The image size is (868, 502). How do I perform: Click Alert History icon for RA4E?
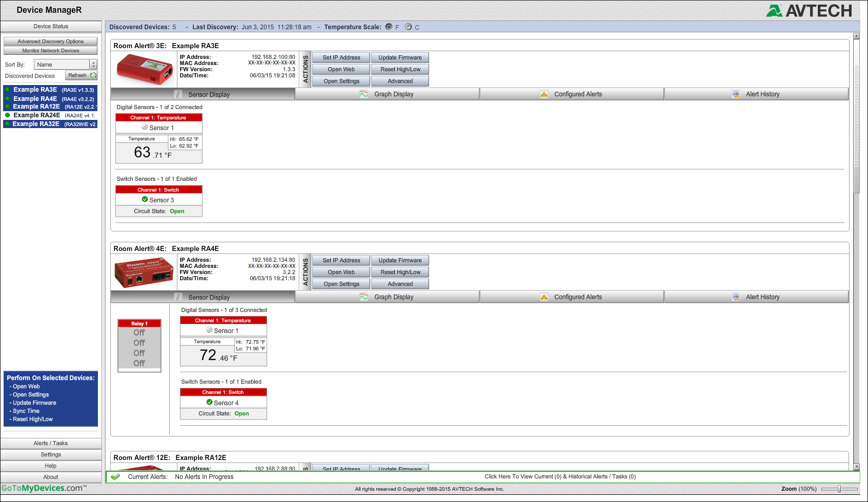pyautogui.click(x=736, y=297)
